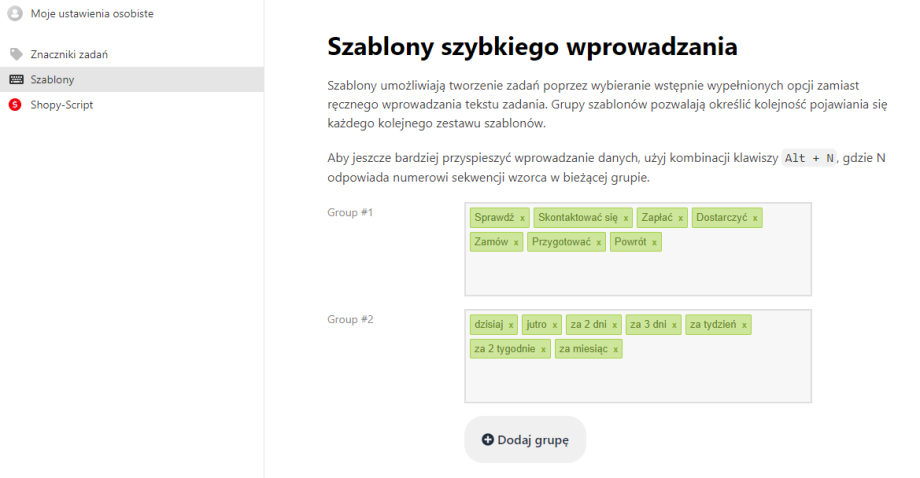Click the tag icon beside Znaczniki zadań

coord(15,54)
